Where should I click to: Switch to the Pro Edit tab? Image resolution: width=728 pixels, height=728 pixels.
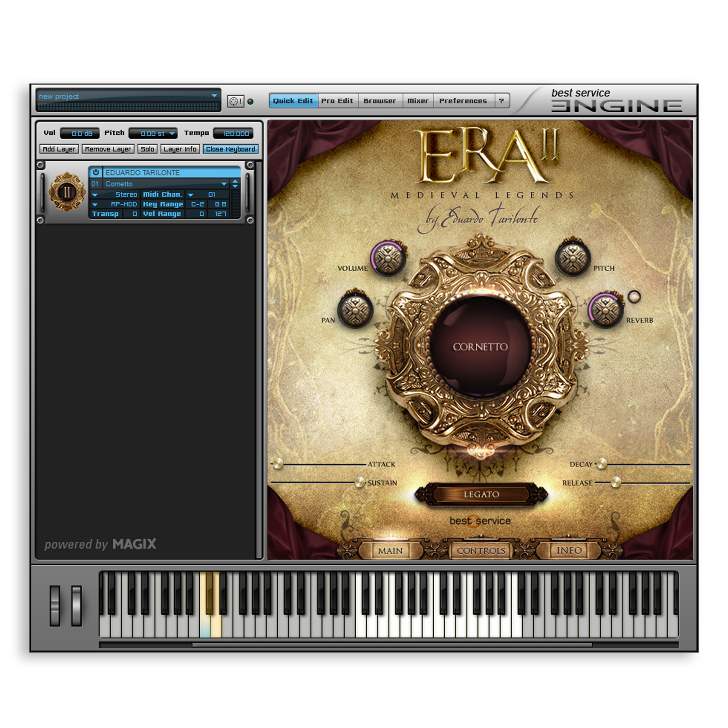[337, 101]
